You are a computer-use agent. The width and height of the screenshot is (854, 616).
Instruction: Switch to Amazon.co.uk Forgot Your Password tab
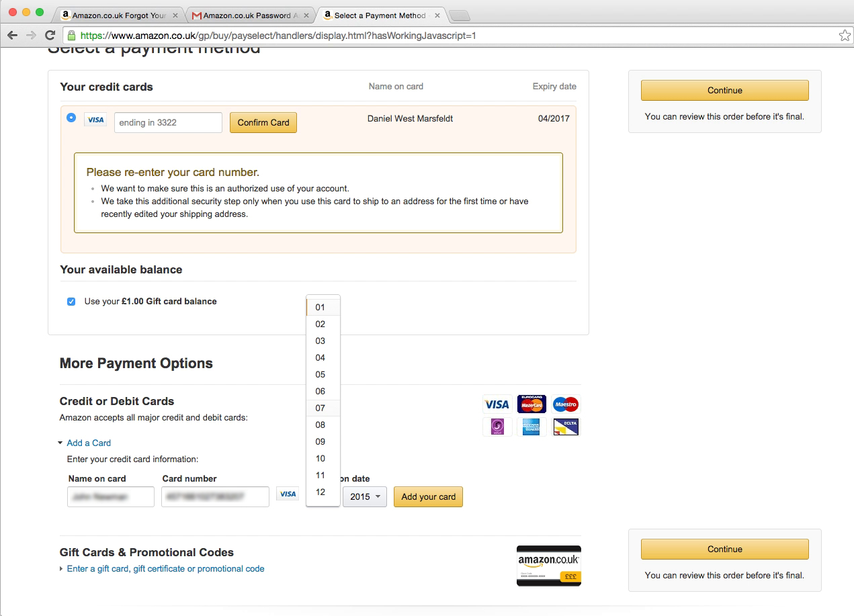point(118,15)
